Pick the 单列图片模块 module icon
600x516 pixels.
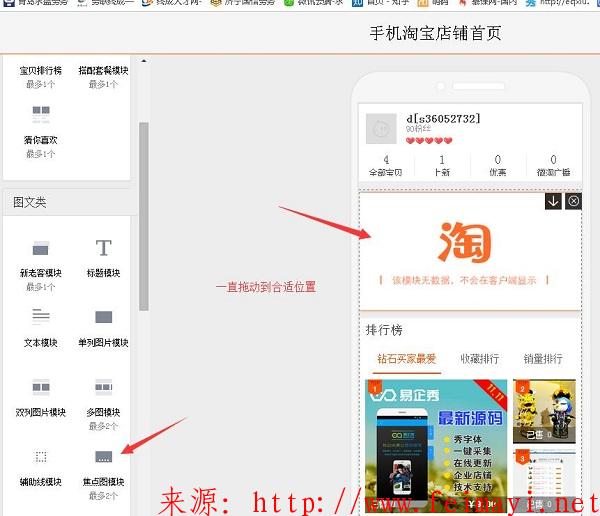click(x=103, y=317)
